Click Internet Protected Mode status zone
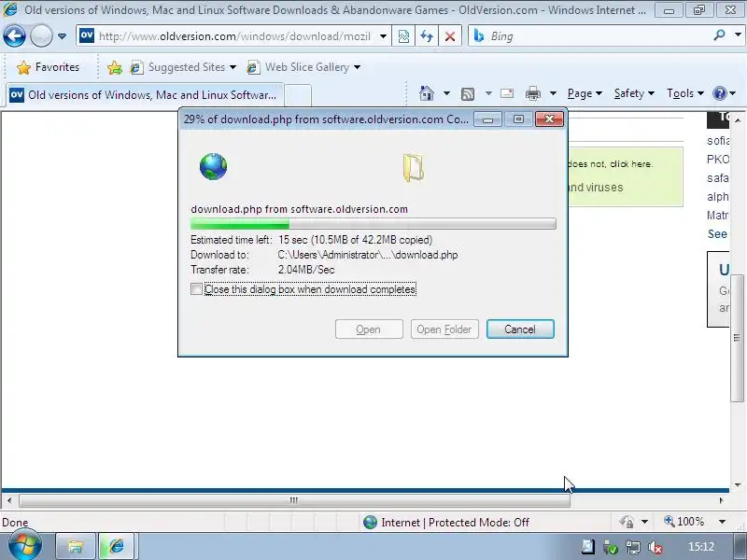Image resolution: width=747 pixels, height=560 pixels. point(446,523)
